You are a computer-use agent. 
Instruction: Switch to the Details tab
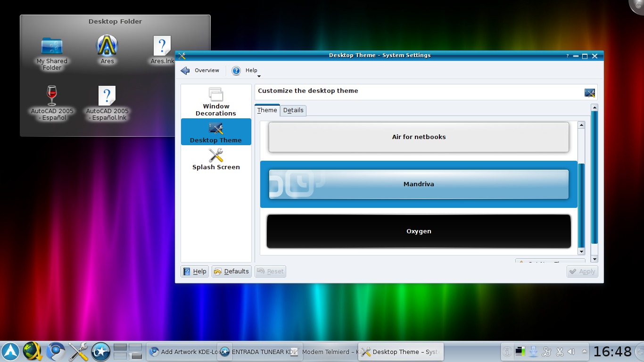(293, 110)
